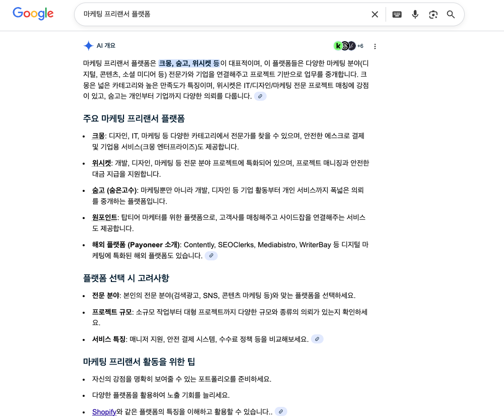Click the green K source icon
Screen dimensions: 504x420
337,46
